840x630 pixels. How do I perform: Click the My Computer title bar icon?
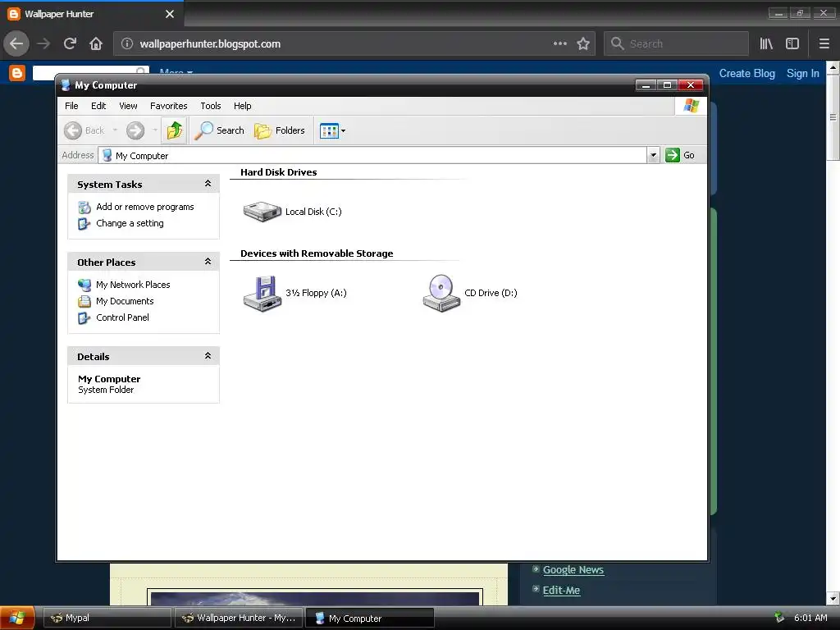tap(66, 84)
